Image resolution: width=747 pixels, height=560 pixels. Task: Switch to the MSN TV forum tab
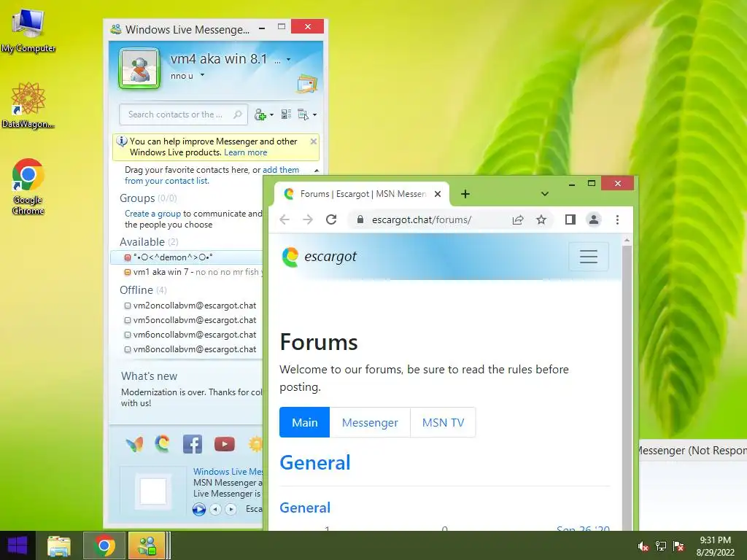[443, 422]
